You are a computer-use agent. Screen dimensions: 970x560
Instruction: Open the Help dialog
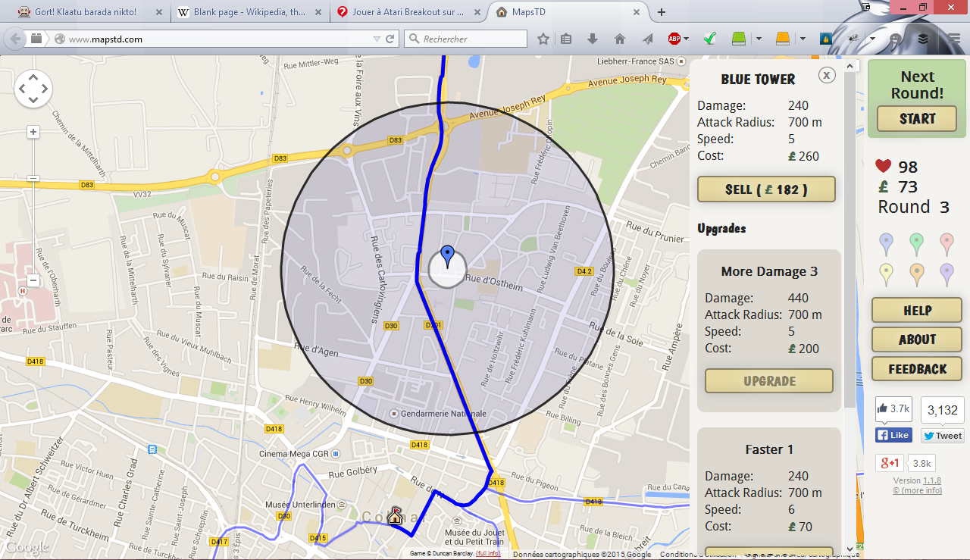point(917,311)
